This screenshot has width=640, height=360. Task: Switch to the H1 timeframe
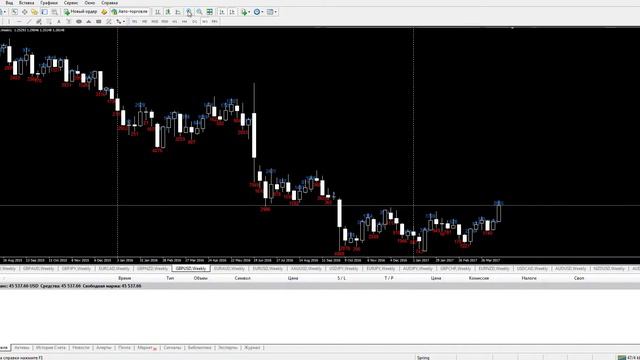(x=175, y=21)
